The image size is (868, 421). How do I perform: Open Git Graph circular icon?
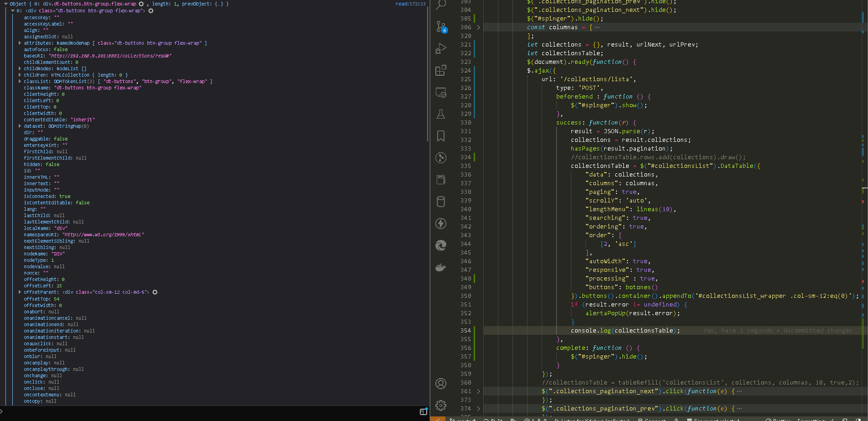pos(441,158)
